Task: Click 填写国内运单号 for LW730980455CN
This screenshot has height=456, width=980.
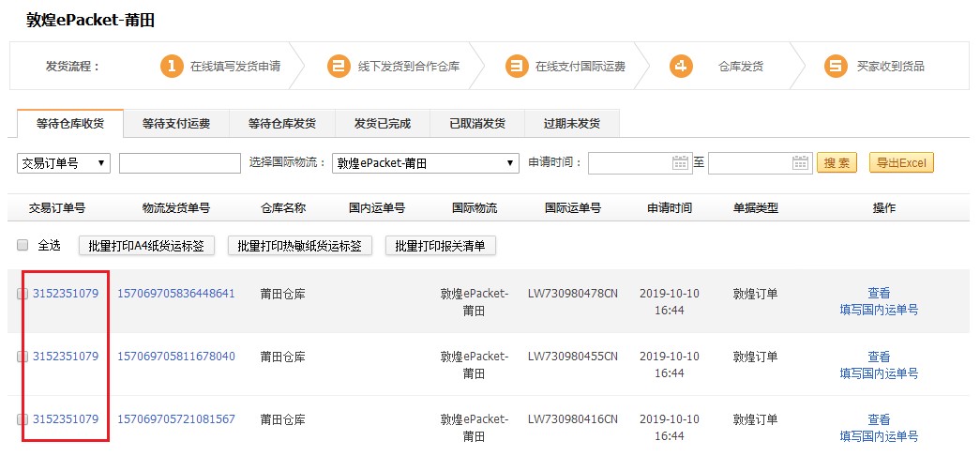Action: [879, 373]
